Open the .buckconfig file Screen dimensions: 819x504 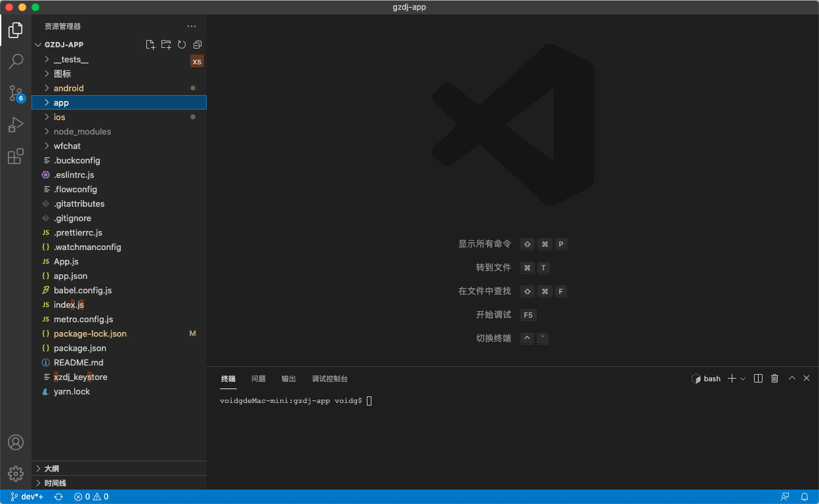[x=119, y=160]
